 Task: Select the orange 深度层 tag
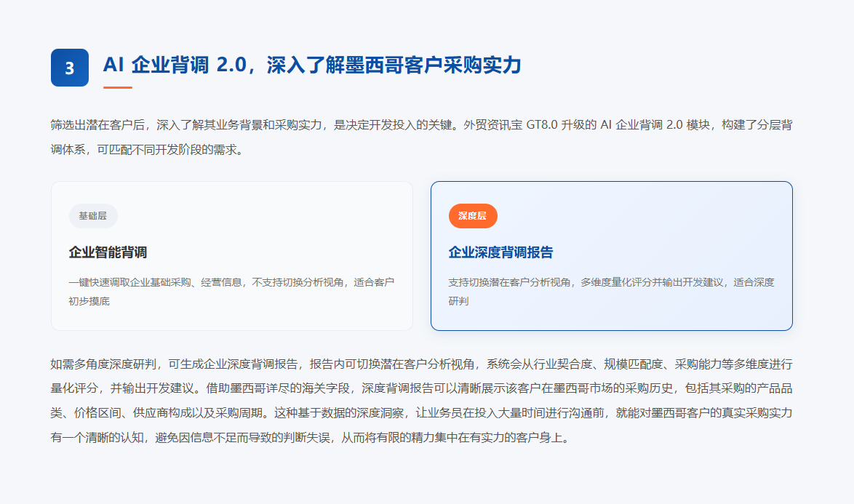(x=473, y=216)
